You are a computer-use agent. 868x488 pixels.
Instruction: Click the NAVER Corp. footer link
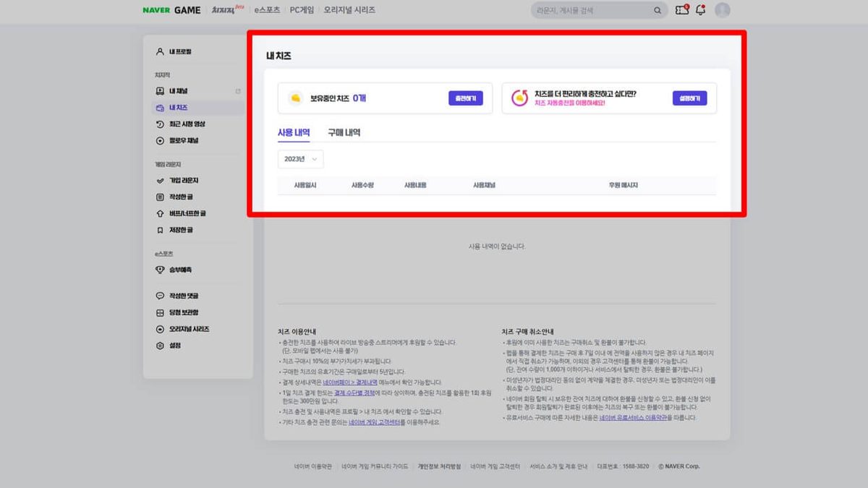[679, 466]
